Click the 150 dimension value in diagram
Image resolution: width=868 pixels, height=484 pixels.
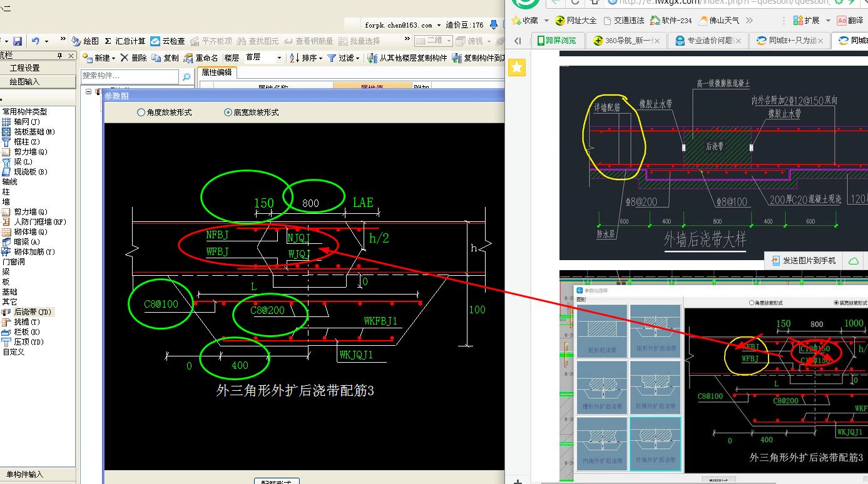click(263, 203)
